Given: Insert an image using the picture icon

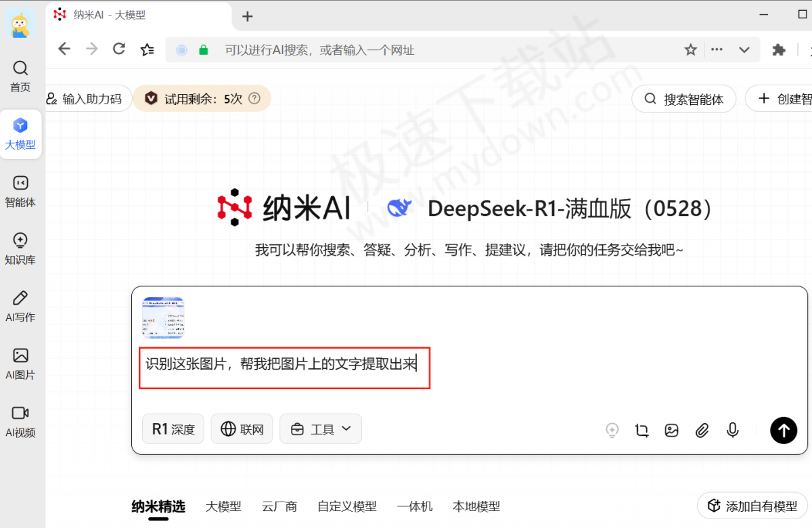Looking at the screenshot, I should pos(671,430).
